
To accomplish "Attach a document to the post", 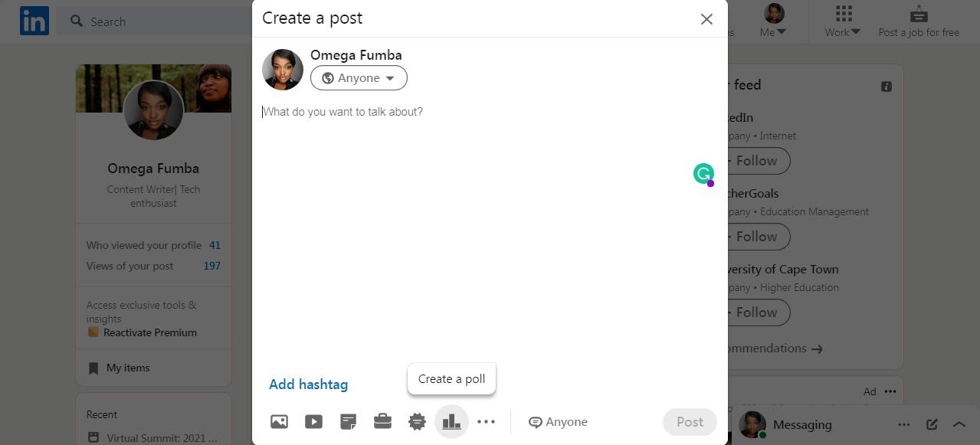I will point(348,421).
